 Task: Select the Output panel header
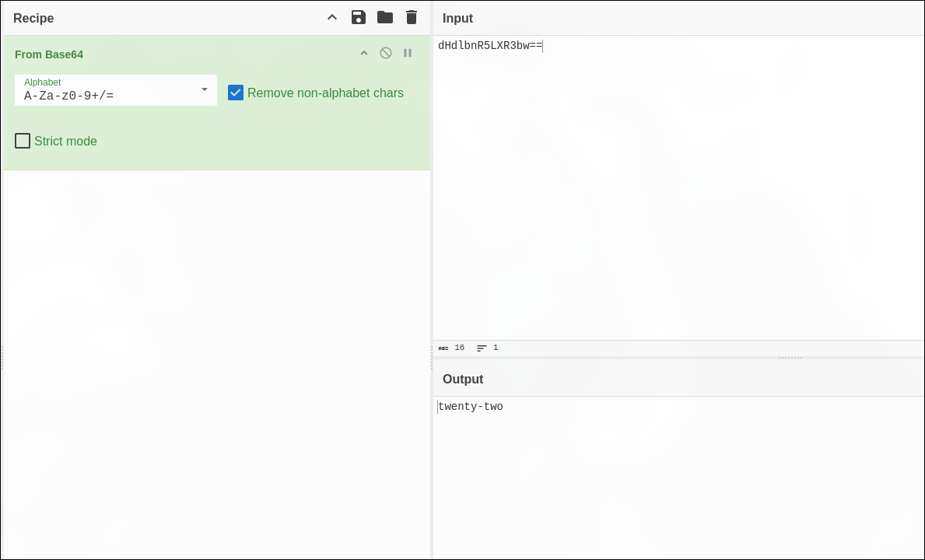click(463, 379)
